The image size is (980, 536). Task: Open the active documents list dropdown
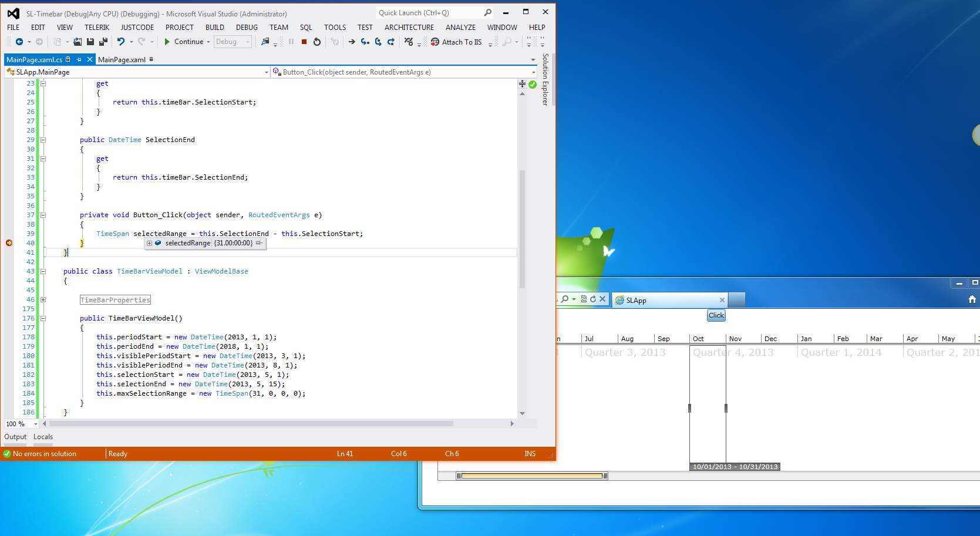coord(533,59)
